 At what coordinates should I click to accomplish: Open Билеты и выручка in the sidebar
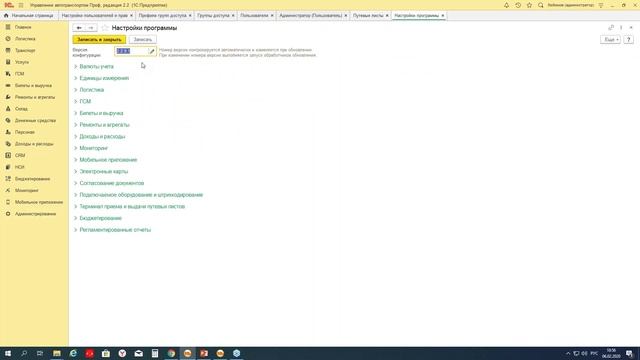coord(33,86)
